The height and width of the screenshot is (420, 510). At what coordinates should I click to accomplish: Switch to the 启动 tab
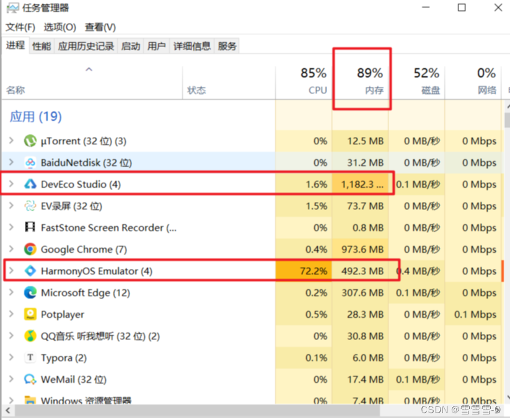click(130, 46)
